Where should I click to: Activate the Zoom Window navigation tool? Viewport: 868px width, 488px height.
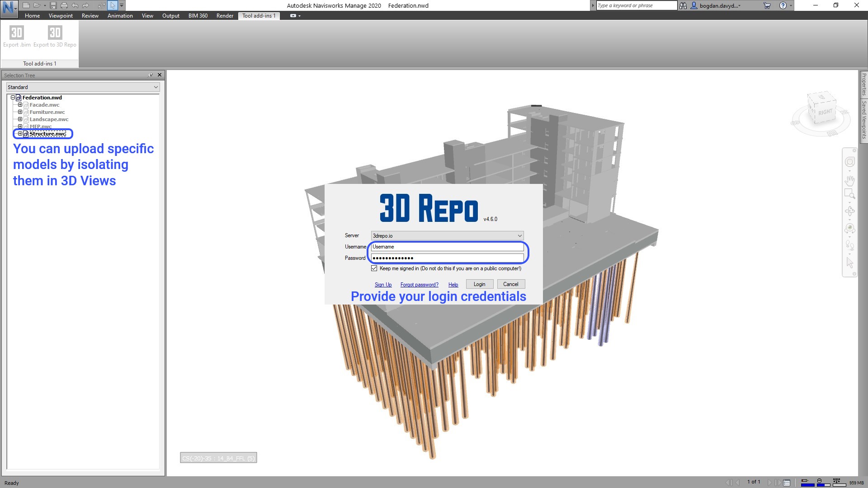tap(849, 194)
